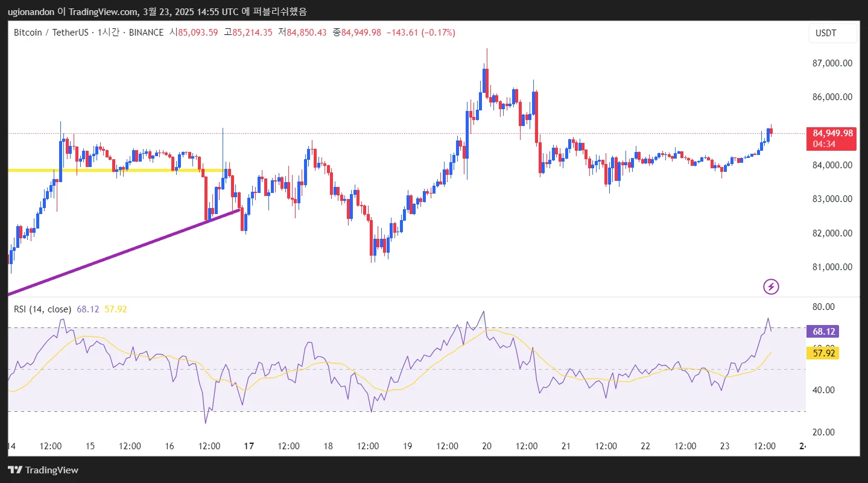Click the 81,000.00 price axis label
This screenshot has height=483, width=868.
pyautogui.click(x=832, y=267)
